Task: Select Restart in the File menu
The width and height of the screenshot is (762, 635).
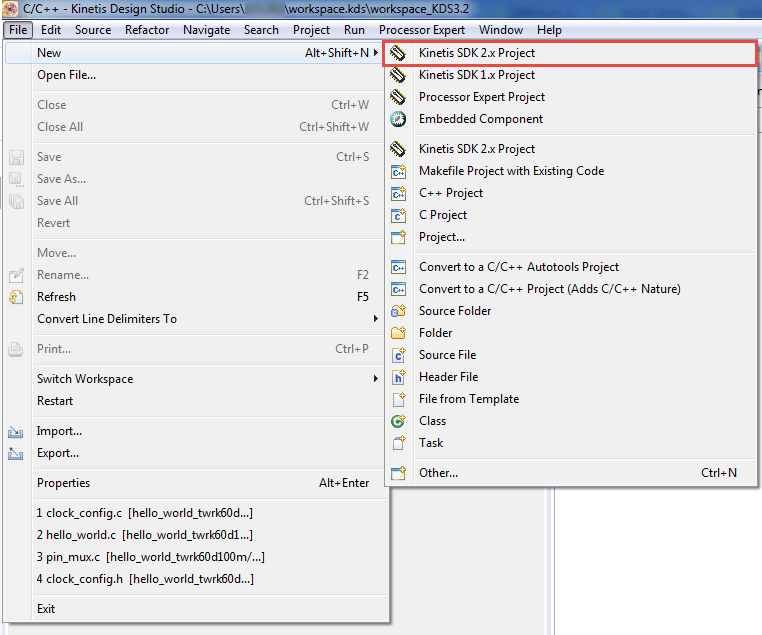Action: 195,401
